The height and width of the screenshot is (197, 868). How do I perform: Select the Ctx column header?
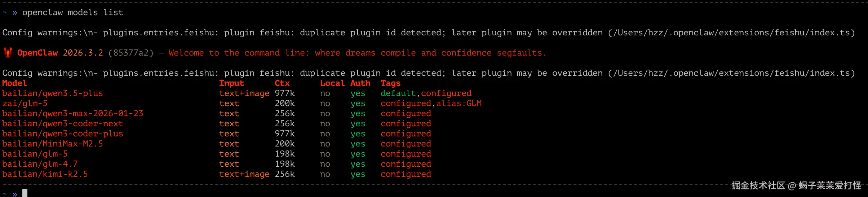click(282, 83)
